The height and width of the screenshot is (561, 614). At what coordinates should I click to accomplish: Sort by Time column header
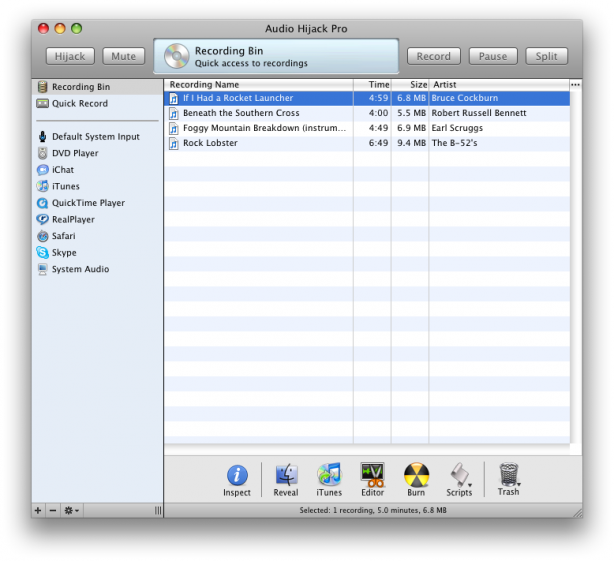[x=372, y=85]
